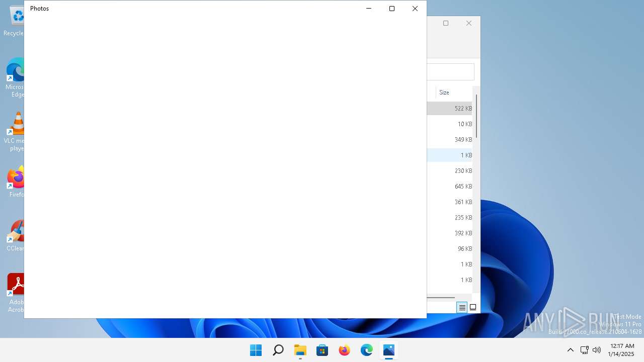Open Recycle Bin desktop icon

(x=14, y=21)
